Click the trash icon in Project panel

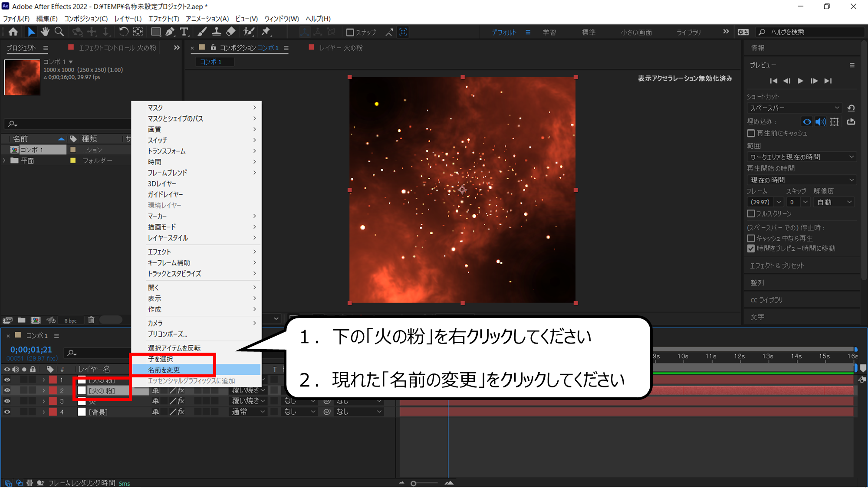pyautogui.click(x=91, y=320)
